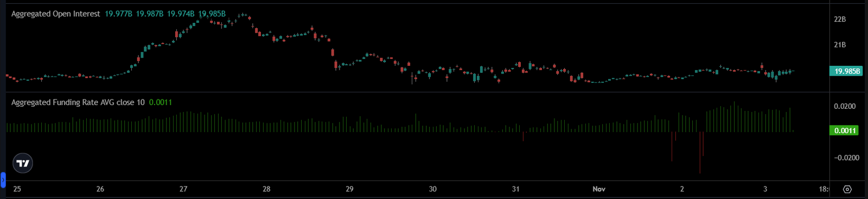Click the 0.0200 funding scale label

845,106
